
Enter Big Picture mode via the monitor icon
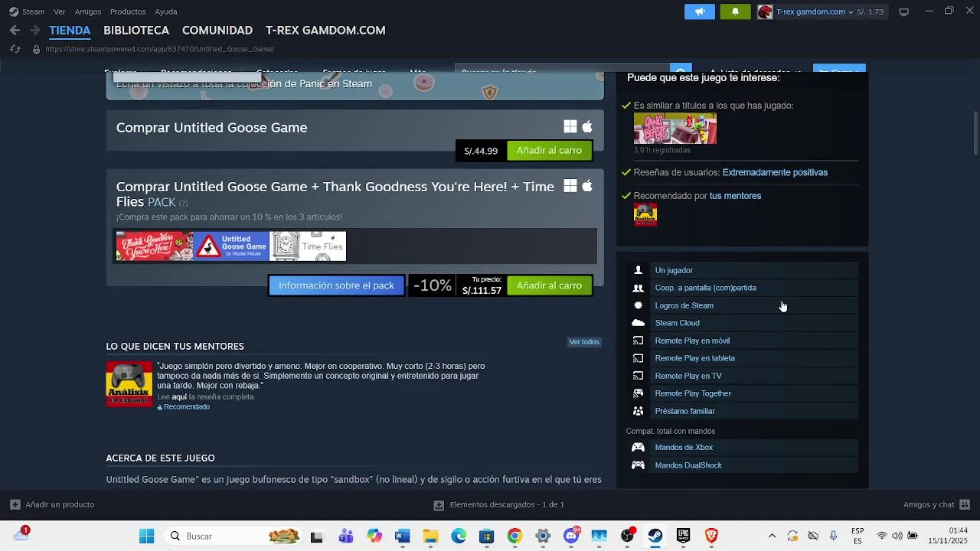point(903,11)
